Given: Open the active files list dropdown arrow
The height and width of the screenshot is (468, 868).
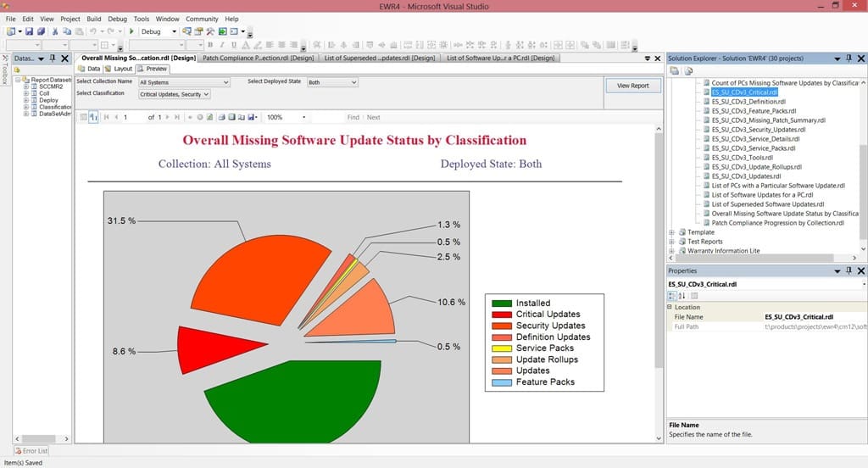Looking at the screenshot, I should click(x=647, y=58).
